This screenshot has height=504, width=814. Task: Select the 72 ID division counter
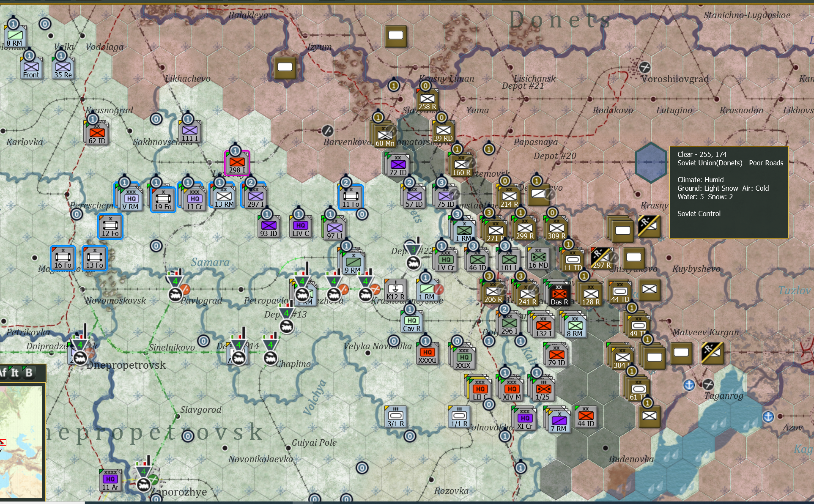398,166
